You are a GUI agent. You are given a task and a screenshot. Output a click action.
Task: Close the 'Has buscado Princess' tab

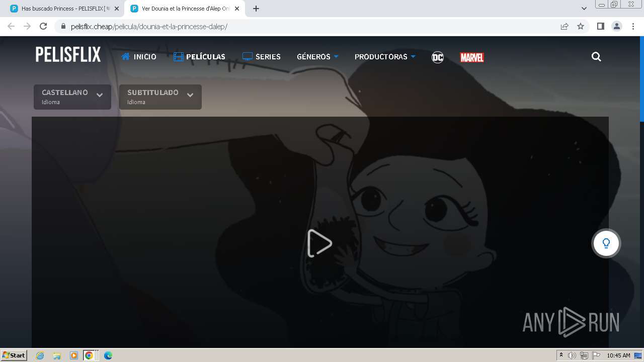(x=117, y=9)
